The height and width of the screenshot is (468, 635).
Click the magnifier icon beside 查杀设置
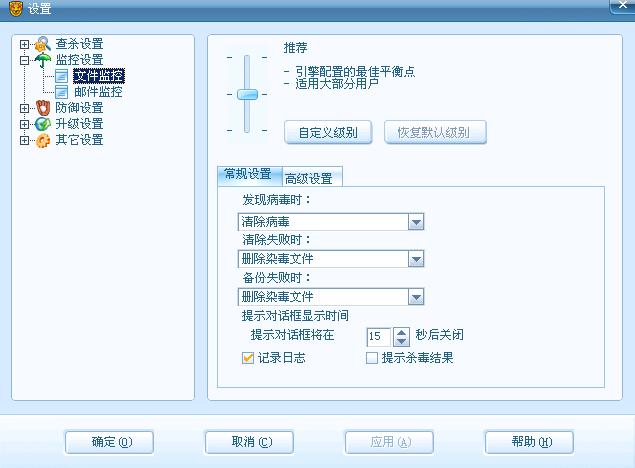pyautogui.click(x=43, y=44)
